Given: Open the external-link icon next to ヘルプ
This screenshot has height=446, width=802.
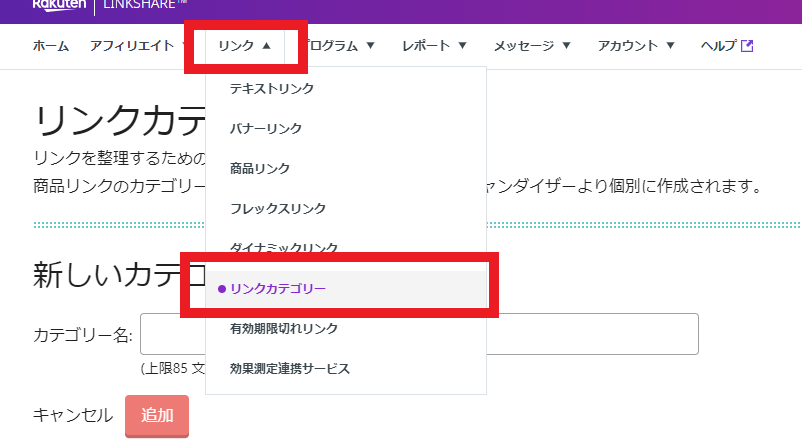Looking at the screenshot, I should (x=746, y=45).
